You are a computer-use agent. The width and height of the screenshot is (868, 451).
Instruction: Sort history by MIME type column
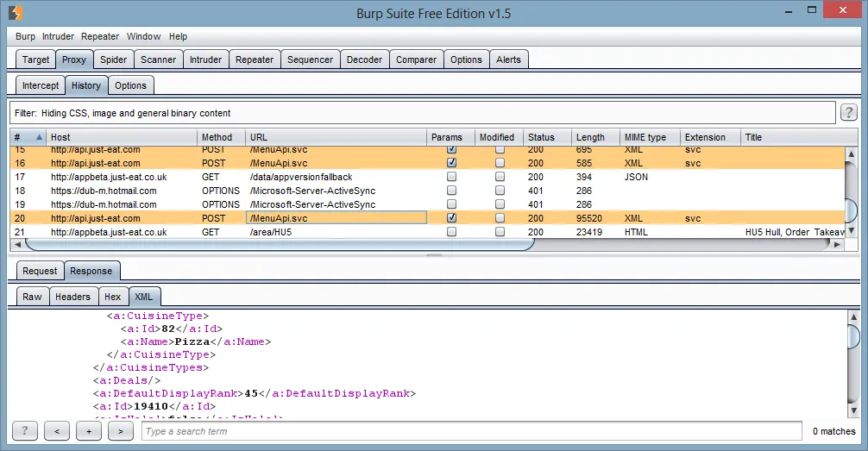(645, 137)
